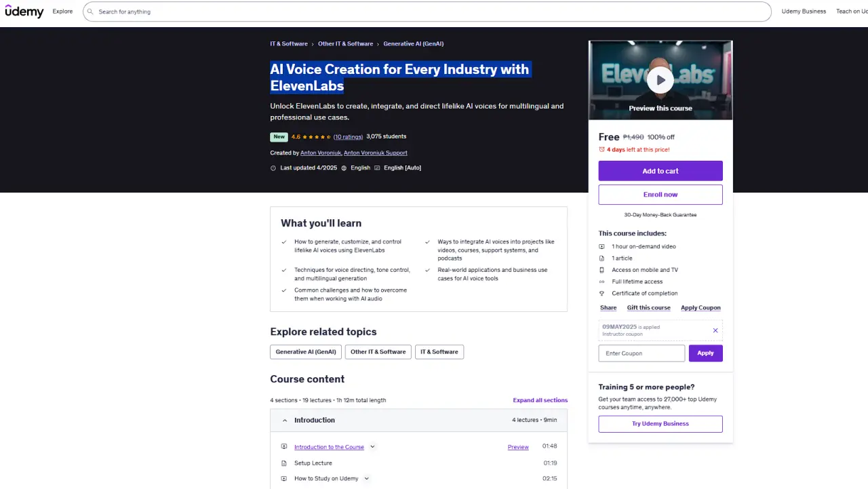Click Preview link for the first lecture
The height and width of the screenshot is (489, 868).
tap(518, 448)
